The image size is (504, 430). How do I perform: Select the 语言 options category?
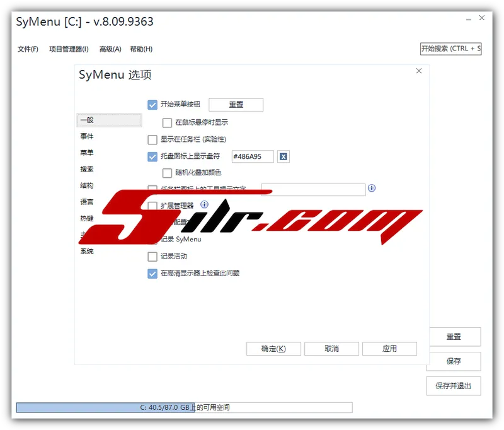pyautogui.click(x=87, y=202)
